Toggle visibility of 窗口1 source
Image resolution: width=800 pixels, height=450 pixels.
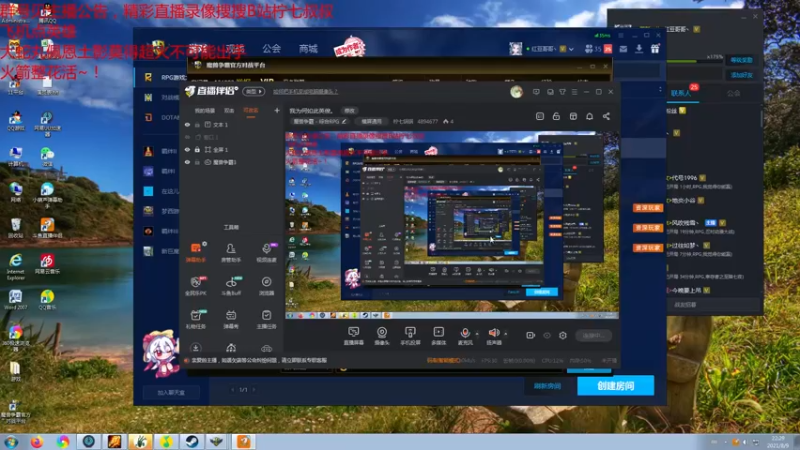pyautogui.click(x=187, y=137)
